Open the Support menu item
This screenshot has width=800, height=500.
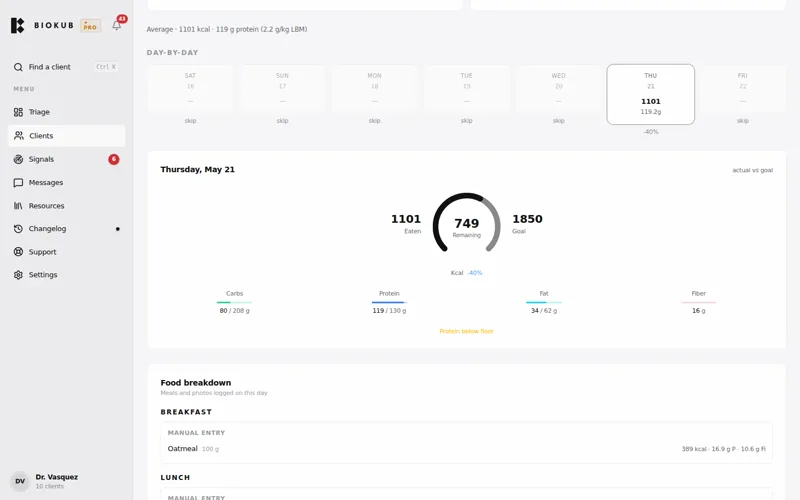click(66, 252)
